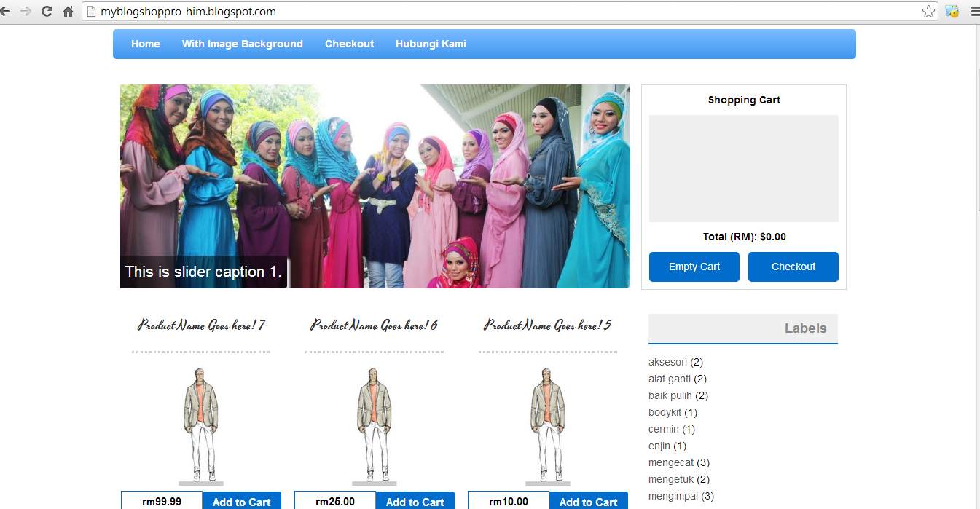Click the rm10.00 price box

click(x=509, y=501)
